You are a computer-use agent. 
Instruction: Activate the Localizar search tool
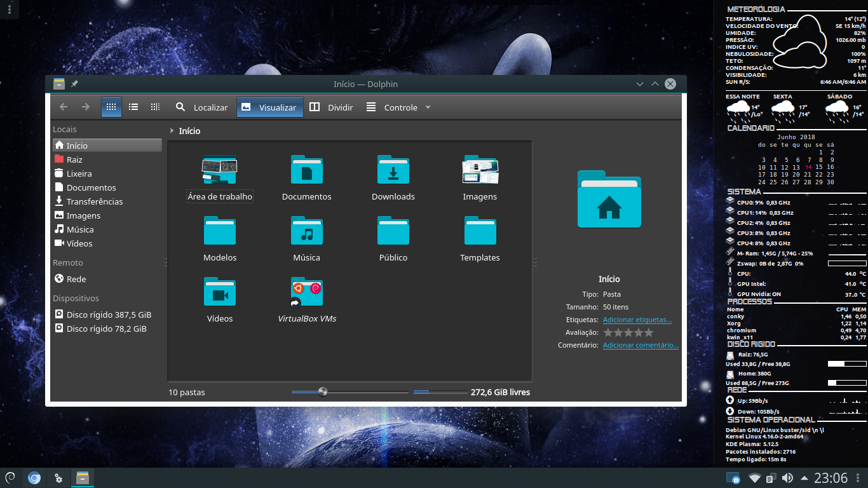point(201,107)
